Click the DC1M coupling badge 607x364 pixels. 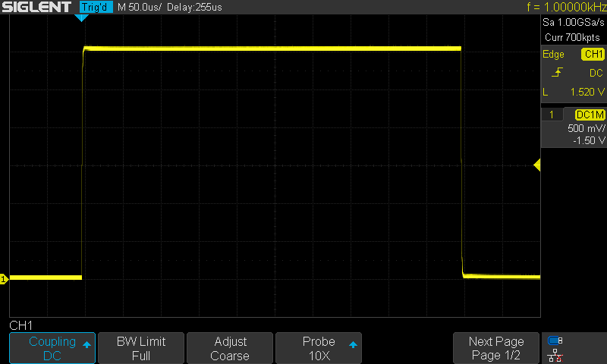590,115
